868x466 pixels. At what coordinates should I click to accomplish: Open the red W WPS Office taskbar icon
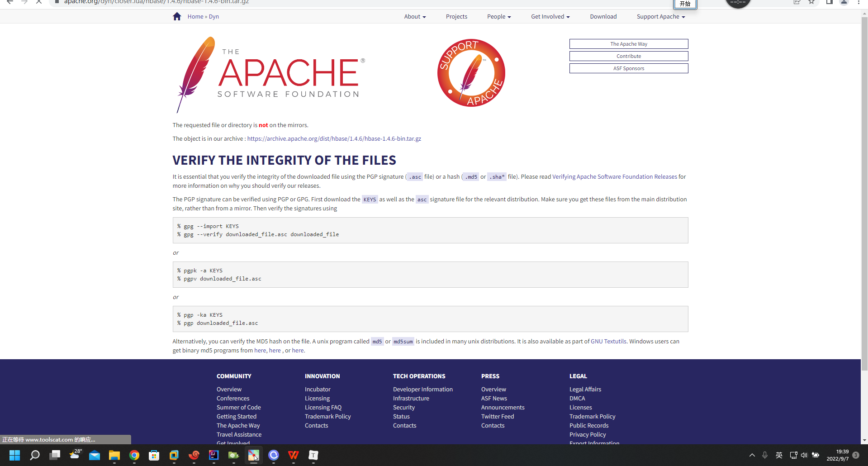(x=294, y=455)
